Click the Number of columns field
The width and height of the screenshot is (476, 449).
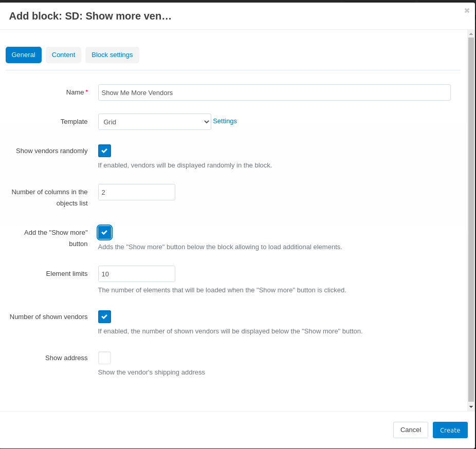[x=137, y=192]
